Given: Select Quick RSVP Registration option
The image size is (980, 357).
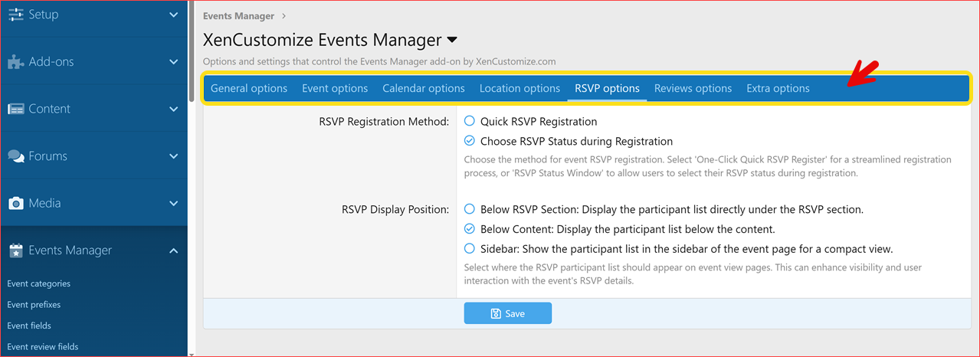Looking at the screenshot, I should click(x=470, y=121).
